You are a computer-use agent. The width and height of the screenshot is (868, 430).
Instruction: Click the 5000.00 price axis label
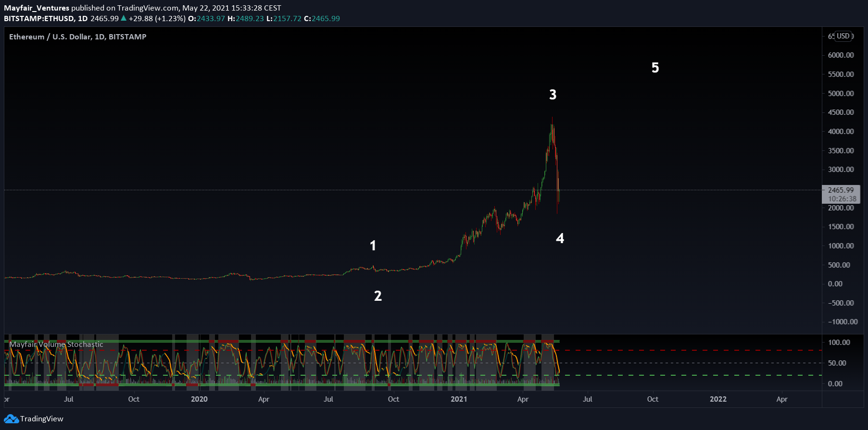tap(841, 94)
